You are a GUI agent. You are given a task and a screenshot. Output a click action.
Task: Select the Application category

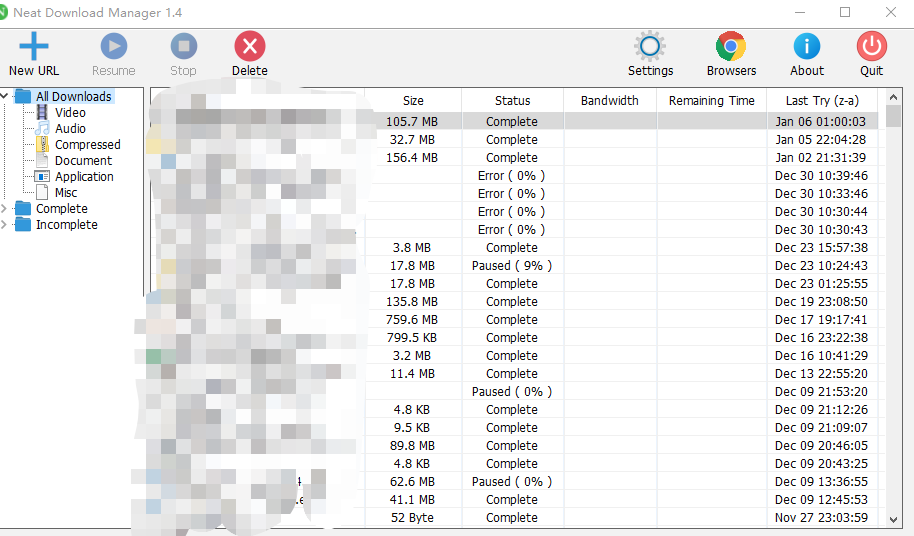click(x=84, y=177)
